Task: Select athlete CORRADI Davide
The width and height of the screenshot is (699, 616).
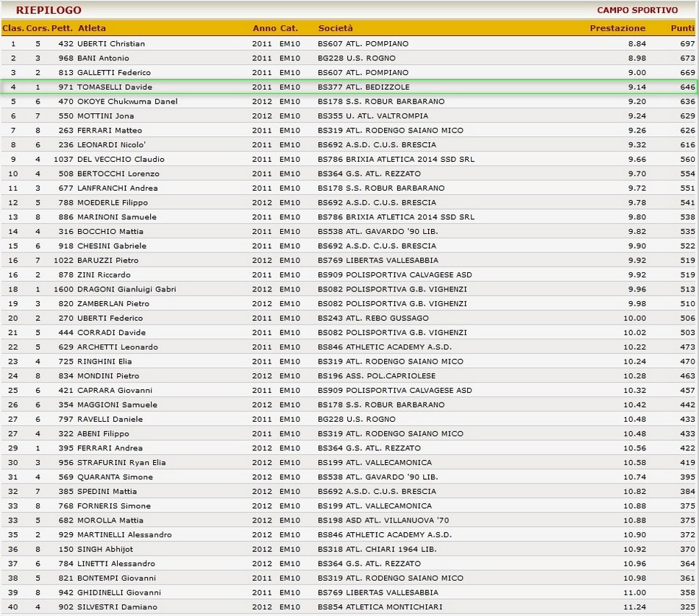Action: [111, 333]
